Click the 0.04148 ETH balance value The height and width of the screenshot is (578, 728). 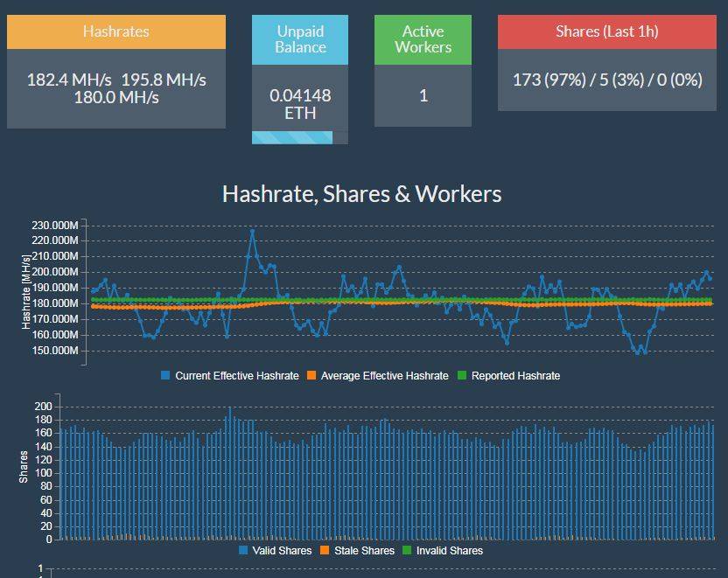(x=300, y=104)
